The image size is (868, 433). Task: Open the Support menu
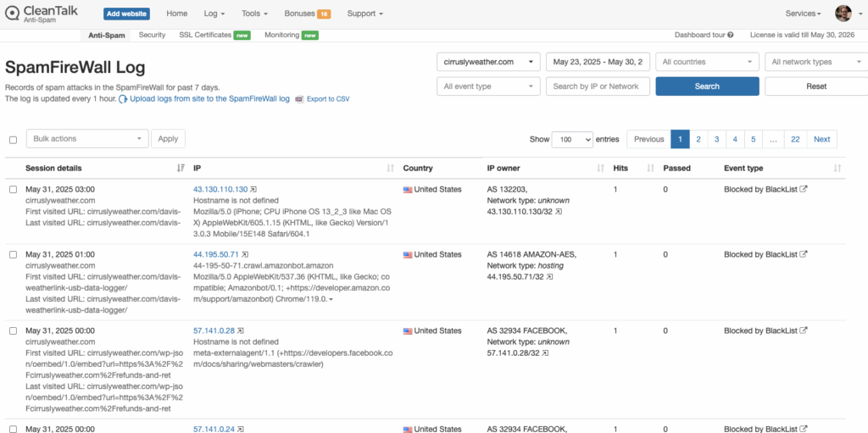(364, 14)
